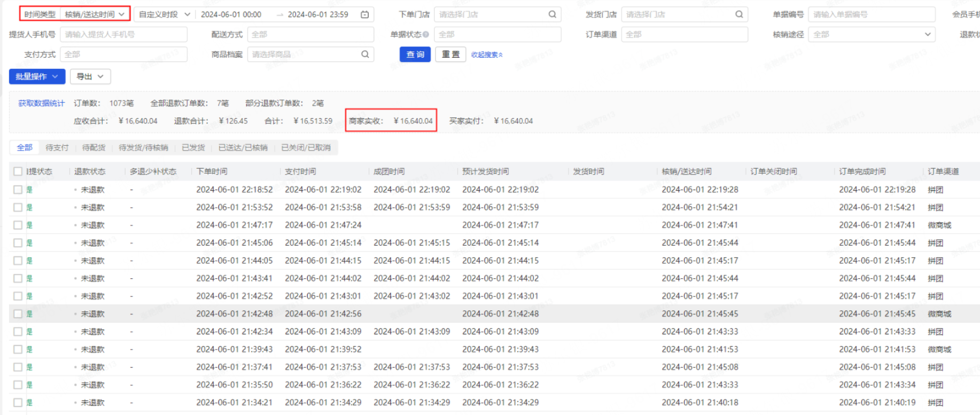The image size is (980, 415).
Task: Collapse the filters with 收起搜索
Action: (x=487, y=54)
